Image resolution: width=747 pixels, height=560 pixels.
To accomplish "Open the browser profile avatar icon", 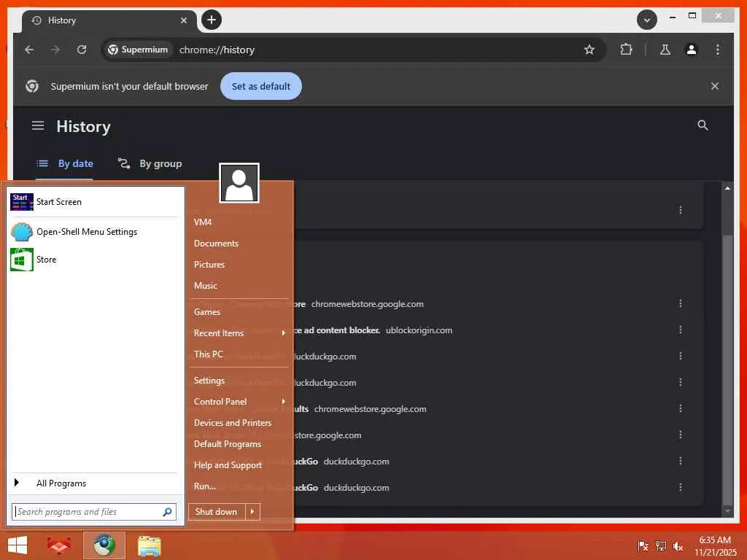I will pos(692,50).
